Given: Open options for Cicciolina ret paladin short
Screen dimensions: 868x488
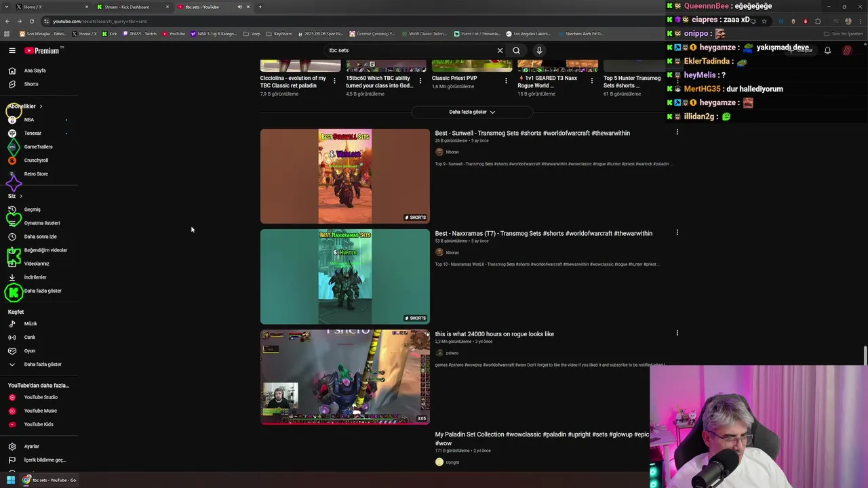Looking at the screenshot, I should (334, 81).
